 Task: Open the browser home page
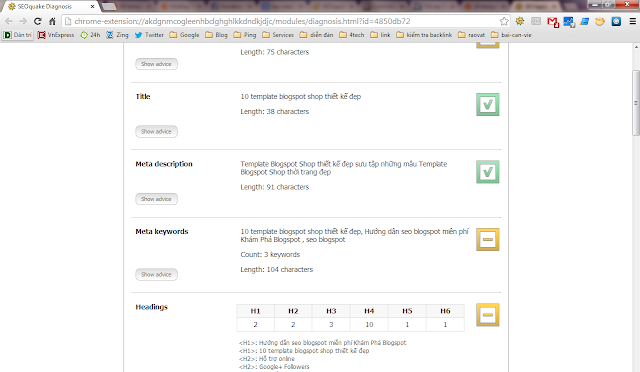[x=52, y=21]
